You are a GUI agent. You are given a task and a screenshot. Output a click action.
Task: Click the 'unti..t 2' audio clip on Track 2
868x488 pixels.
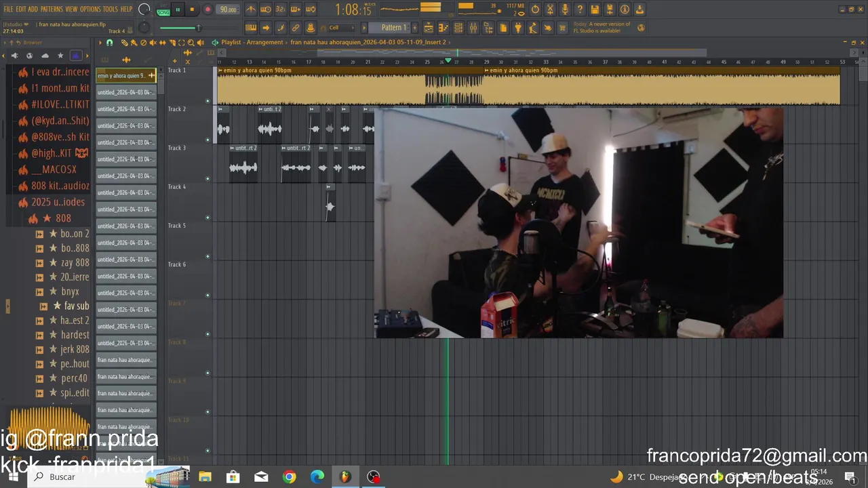[270, 123]
